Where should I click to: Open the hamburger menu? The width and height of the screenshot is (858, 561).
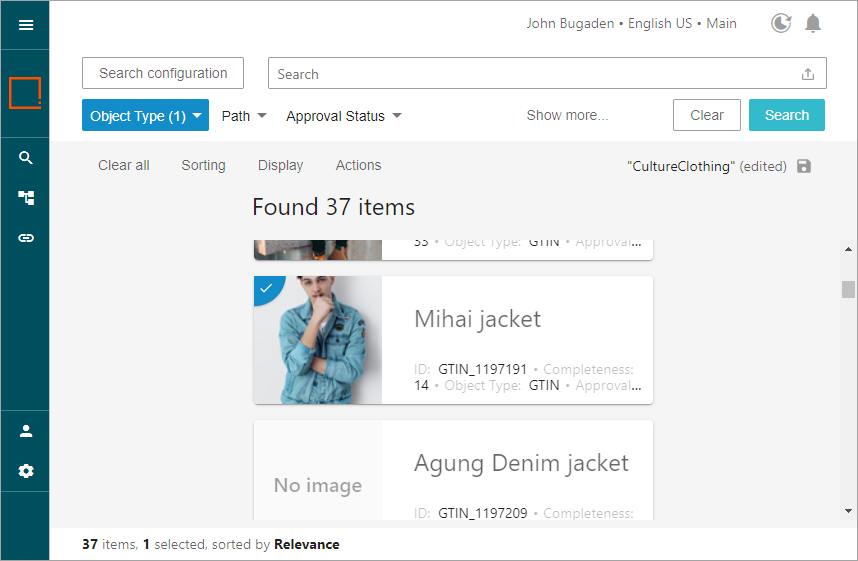click(26, 25)
